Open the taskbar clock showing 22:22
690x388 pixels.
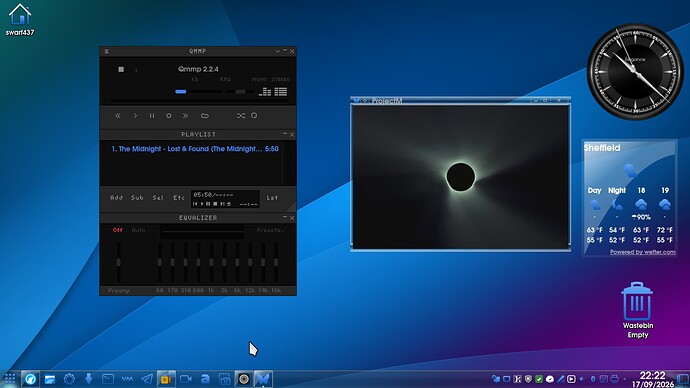[x=653, y=379]
